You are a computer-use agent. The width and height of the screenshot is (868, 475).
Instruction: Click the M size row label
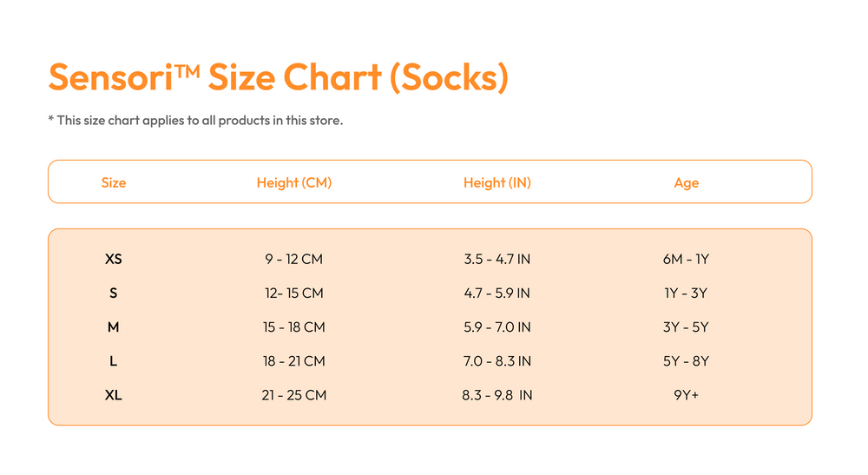pos(114,327)
